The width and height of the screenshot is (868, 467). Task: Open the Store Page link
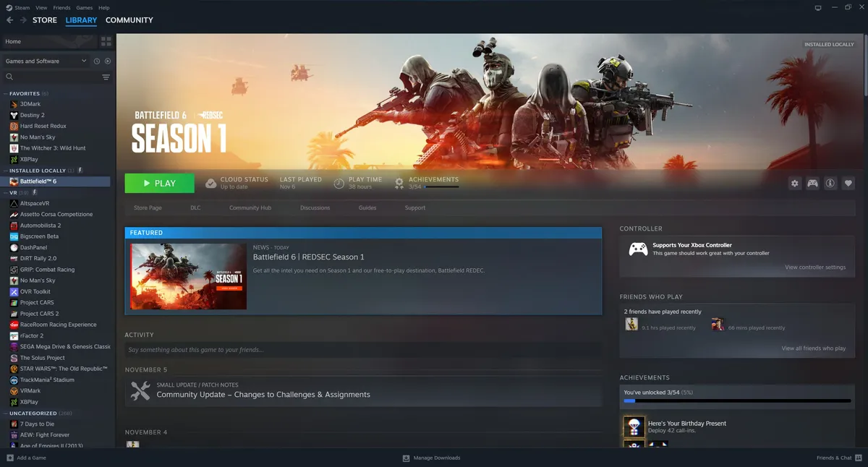click(x=148, y=208)
